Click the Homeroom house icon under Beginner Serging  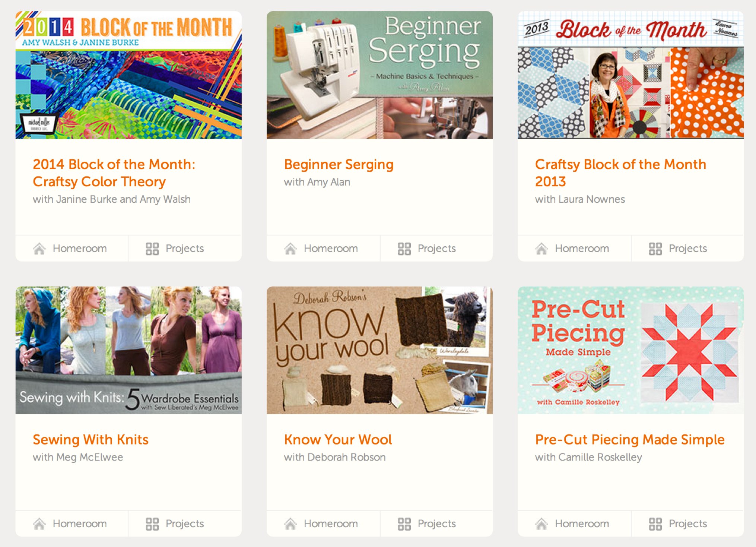coord(291,248)
